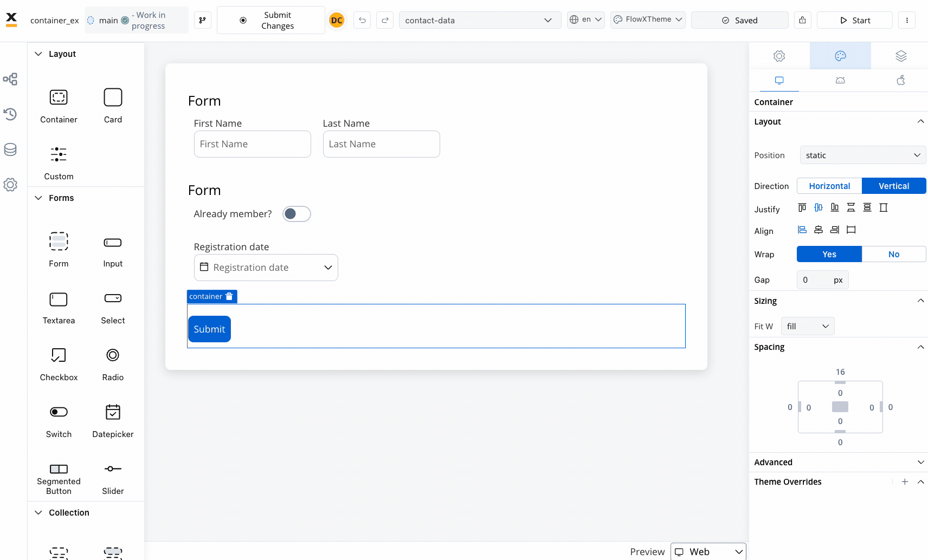Viewport: 928px width, 560px height.
Task: Switch to the styling palette tab
Action: pos(840,56)
